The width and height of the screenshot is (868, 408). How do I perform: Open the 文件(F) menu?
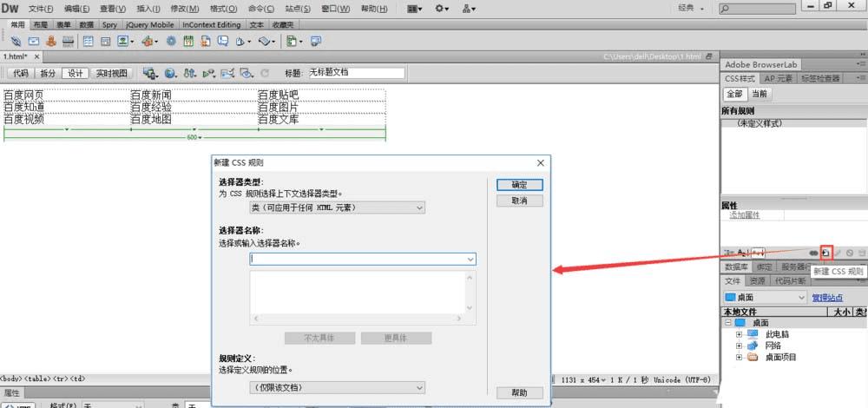pos(41,9)
